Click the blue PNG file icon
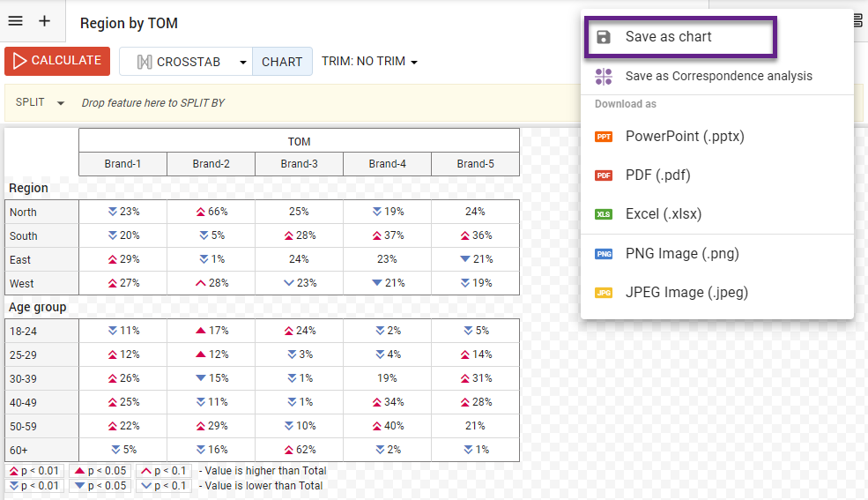The width and height of the screenshot is (868, 500). 604,254
